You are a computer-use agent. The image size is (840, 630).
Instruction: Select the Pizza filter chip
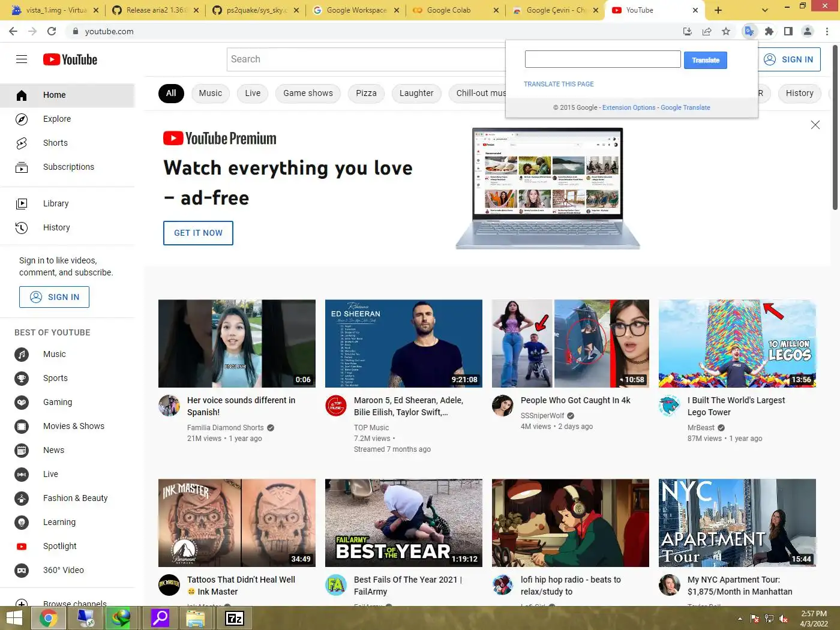[x=366, y=93]
